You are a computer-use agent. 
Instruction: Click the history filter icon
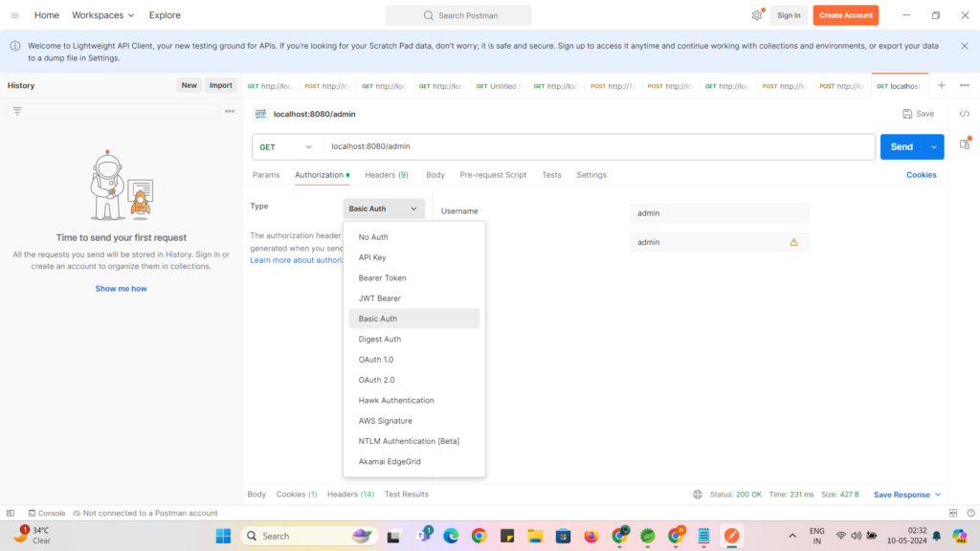[17, 111]
